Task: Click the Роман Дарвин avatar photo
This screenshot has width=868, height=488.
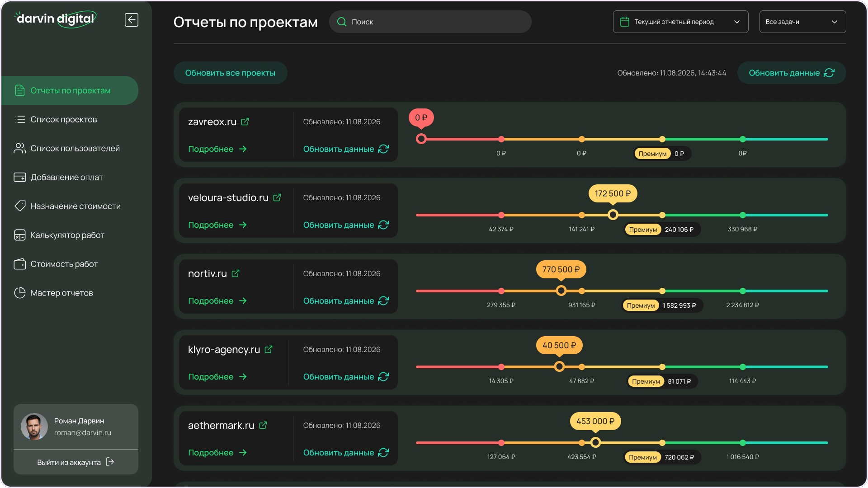Action: (x=34, y=427)
